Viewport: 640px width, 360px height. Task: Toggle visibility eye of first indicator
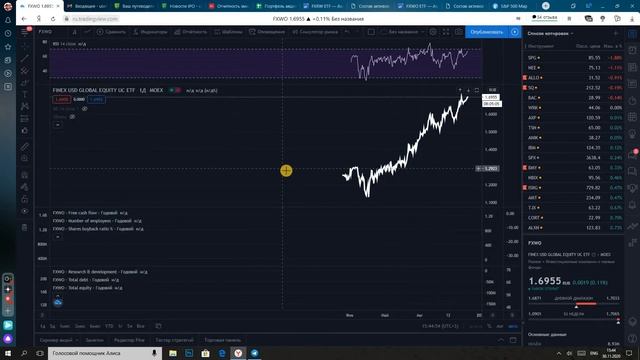tap(84, 109)
